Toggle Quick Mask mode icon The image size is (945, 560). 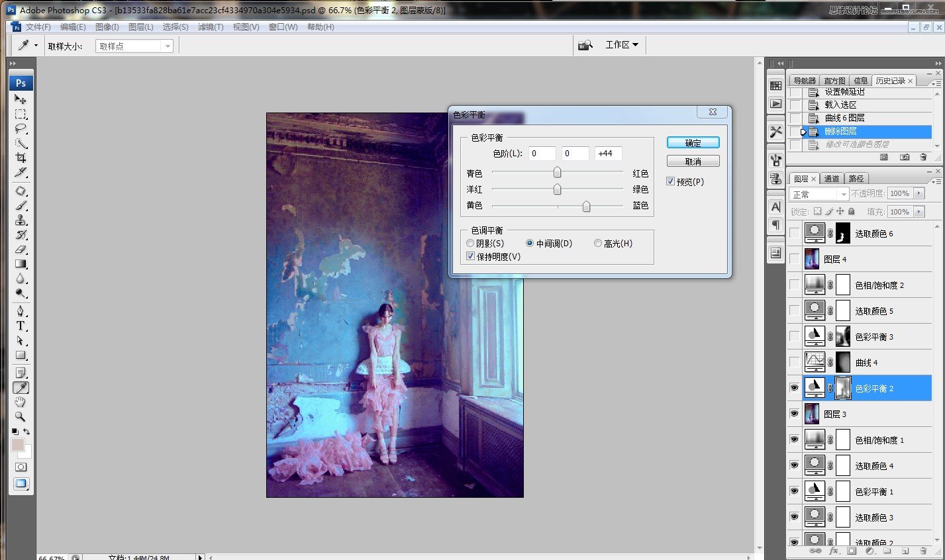tap(21, 467)
